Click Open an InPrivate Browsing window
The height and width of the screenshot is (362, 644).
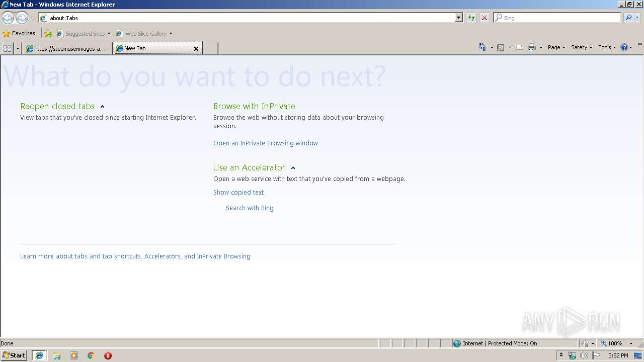tap(266, 143)
